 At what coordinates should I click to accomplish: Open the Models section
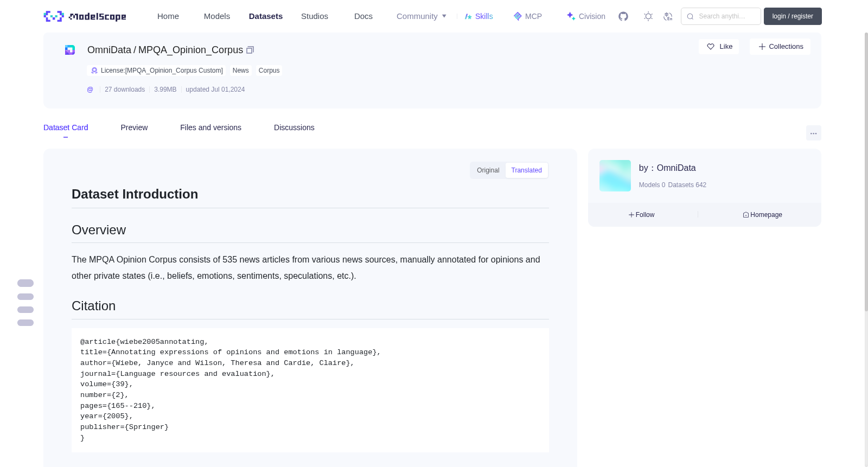point(217,16)
